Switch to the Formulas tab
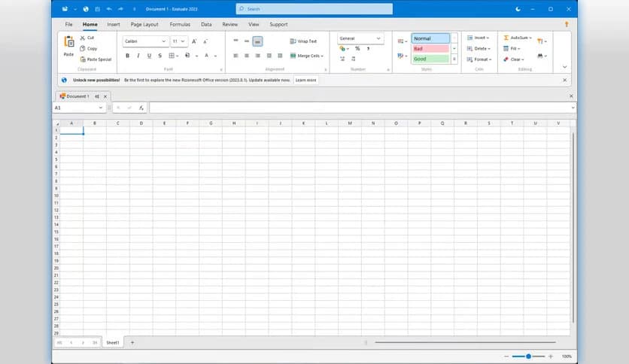The height and width of the screenshot is (364, 629). (180, 25)
